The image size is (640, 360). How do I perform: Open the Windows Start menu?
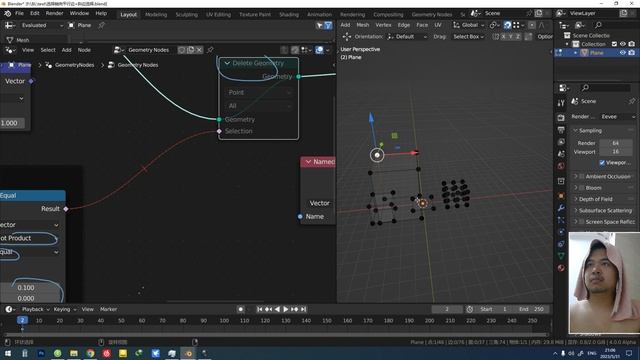click(8, 353)
